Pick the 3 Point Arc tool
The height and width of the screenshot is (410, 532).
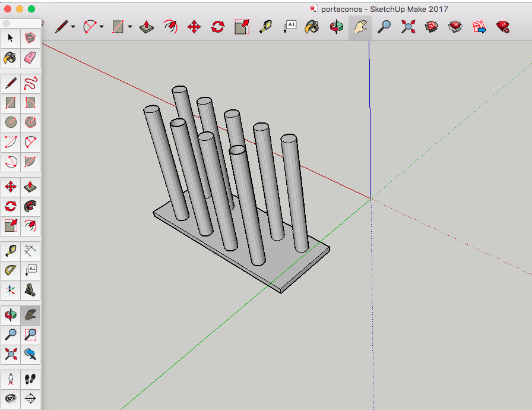(x=11, y=162)
